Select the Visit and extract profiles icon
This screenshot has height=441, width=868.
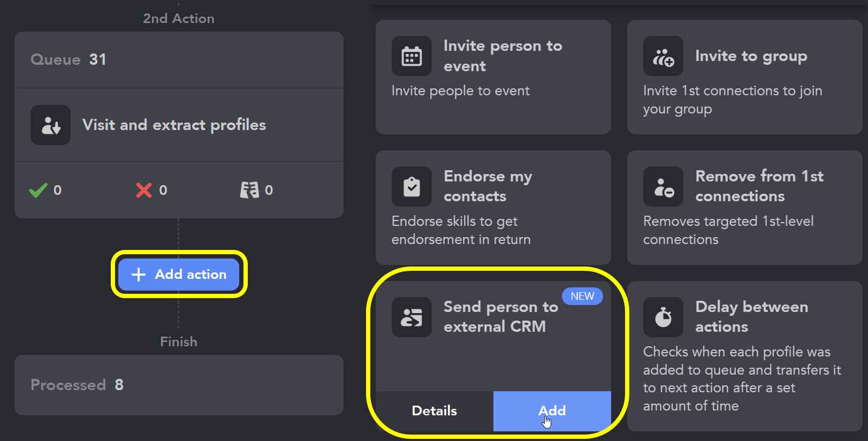point(50,125)
